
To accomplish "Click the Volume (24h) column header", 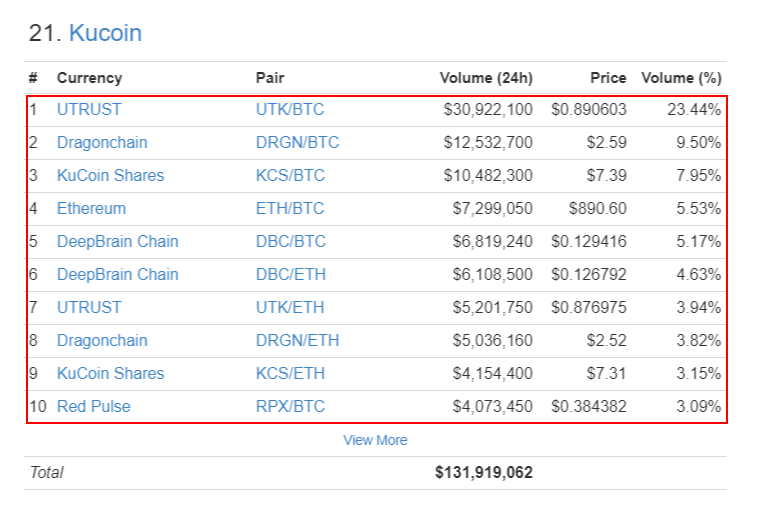I will (486, 78).
